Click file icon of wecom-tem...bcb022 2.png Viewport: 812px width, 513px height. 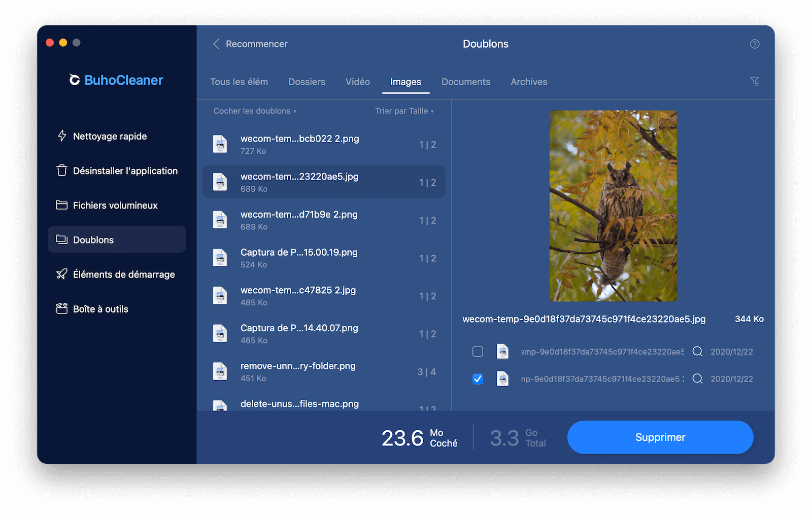220,144
